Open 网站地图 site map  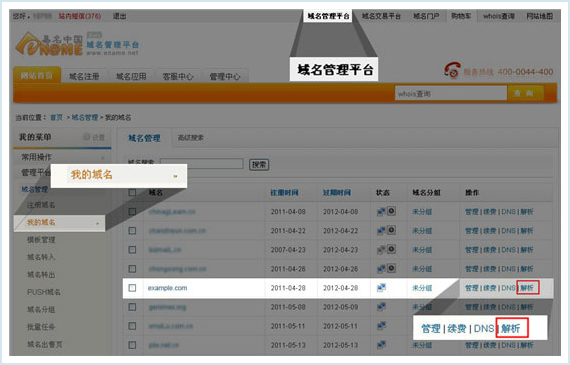pyautogui.click(x=539, y=16)
